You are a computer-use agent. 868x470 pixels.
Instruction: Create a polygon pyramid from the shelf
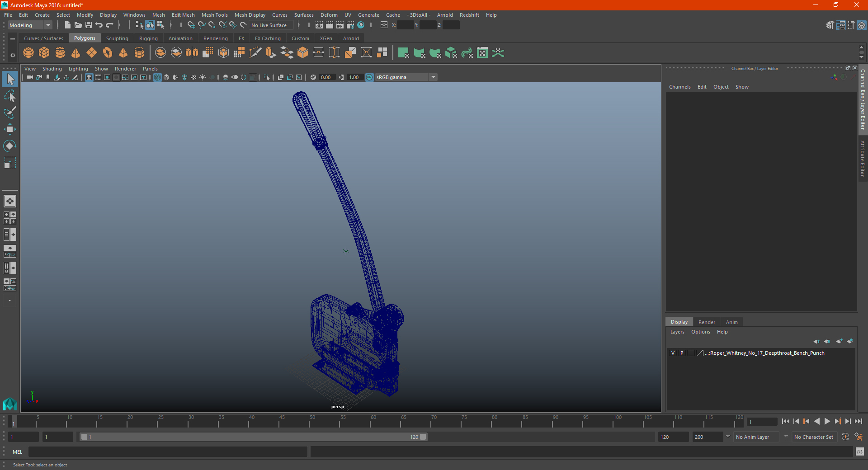click(x=123, y=53)
